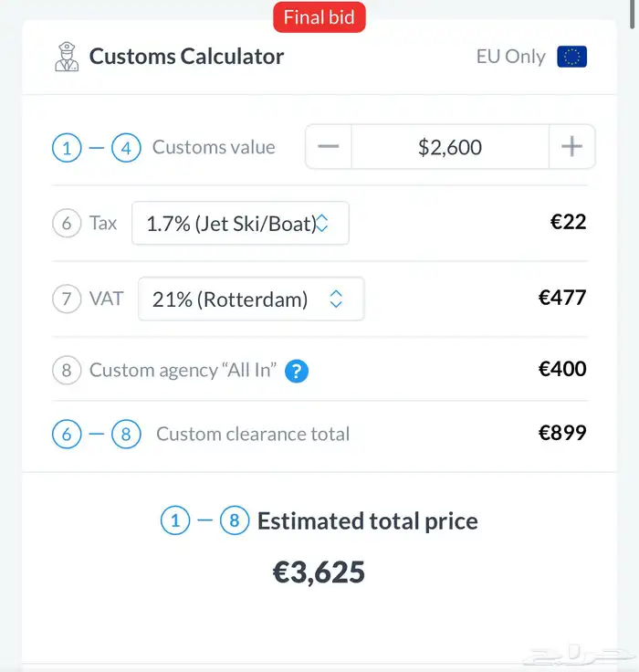Click step 1 circle beside Estimated total price
Viewport: 639px width, 672px height.
pyautogui.click(x=175, y=521)
